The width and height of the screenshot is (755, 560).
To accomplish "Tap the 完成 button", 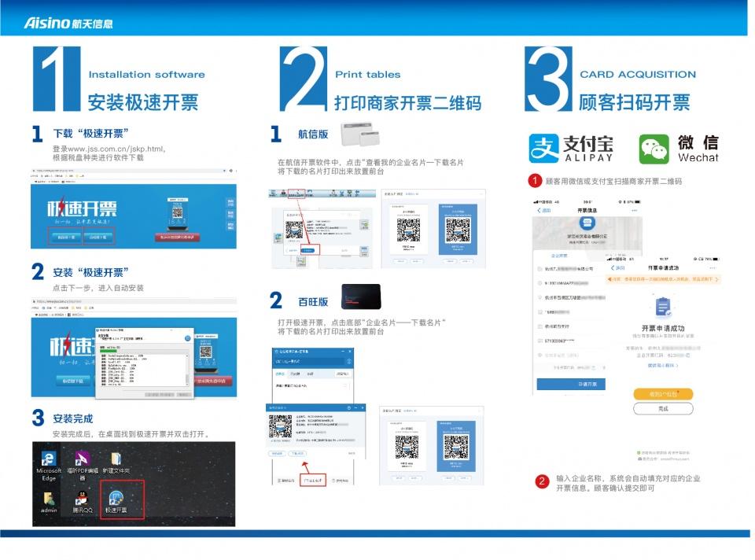I will (663, 408).
